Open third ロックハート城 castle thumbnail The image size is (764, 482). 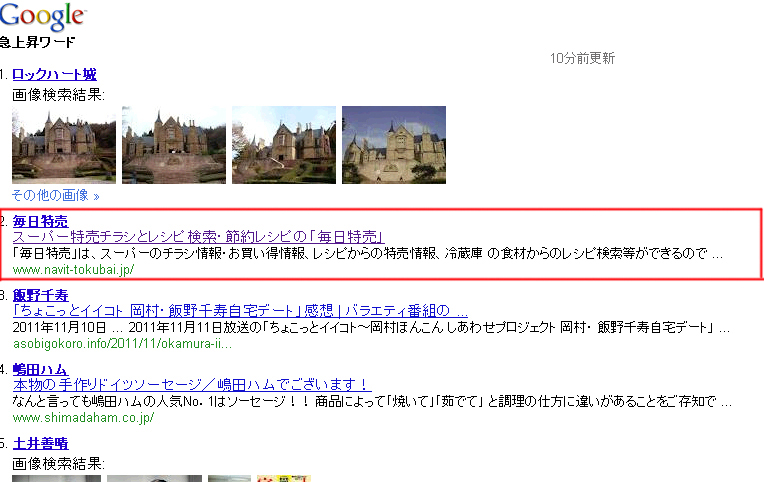tap(284, 145)
